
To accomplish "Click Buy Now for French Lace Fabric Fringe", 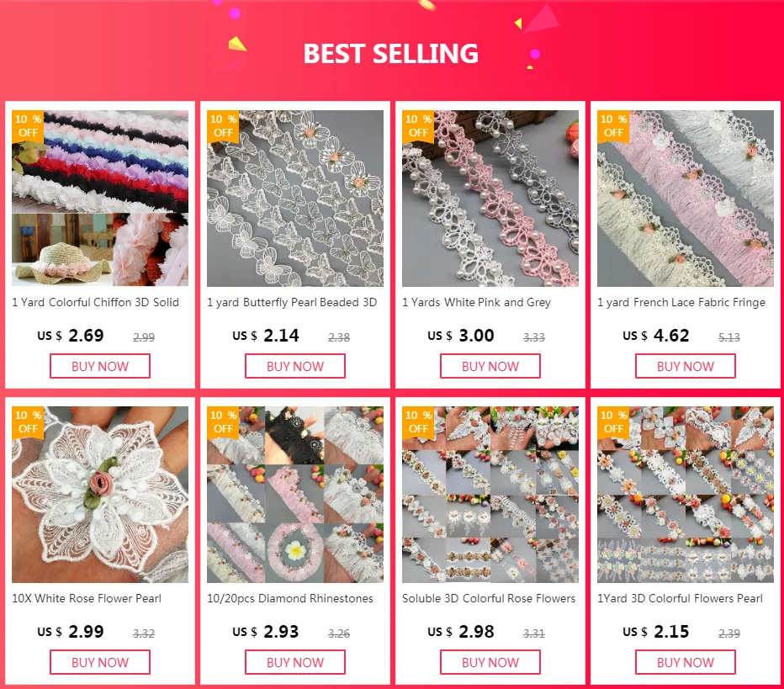I will (x=686, y=366).
